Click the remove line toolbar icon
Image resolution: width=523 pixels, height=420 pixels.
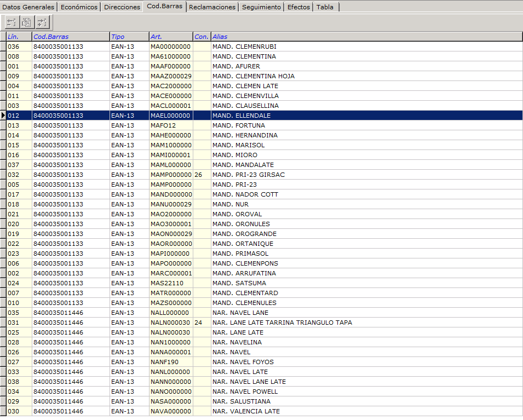click(12, 22)
